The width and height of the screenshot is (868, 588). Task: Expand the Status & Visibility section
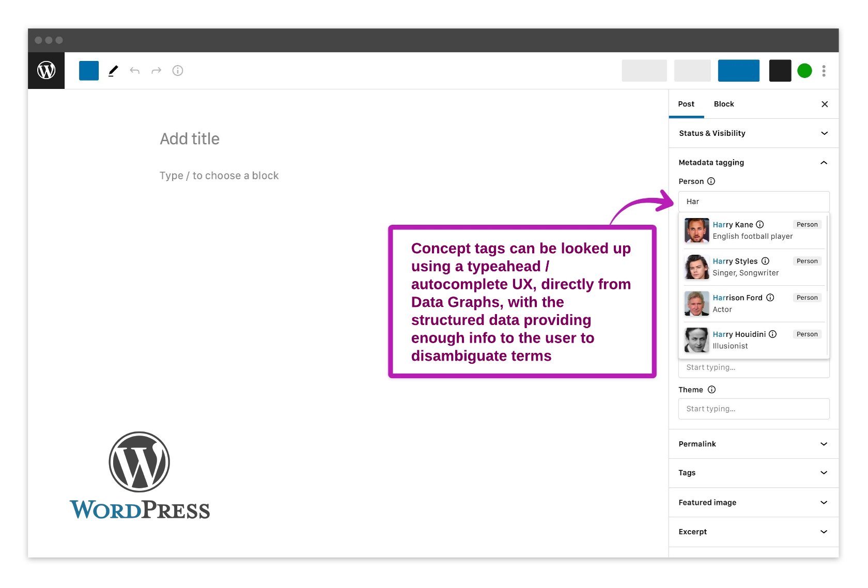pyautogui.click(x=824, y=133)
